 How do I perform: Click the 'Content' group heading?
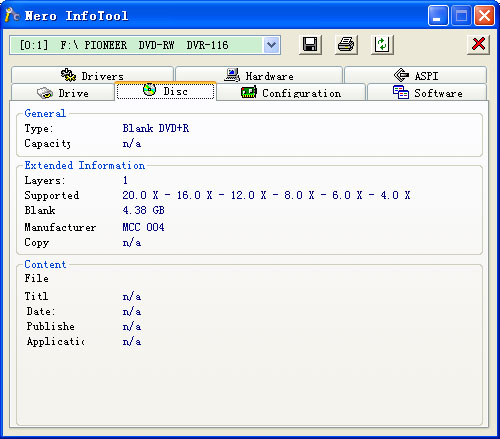[45, 264]
